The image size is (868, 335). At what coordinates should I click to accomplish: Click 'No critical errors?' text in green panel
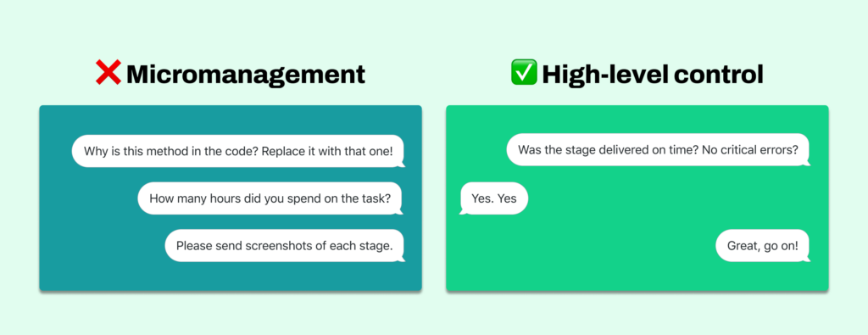750,149
